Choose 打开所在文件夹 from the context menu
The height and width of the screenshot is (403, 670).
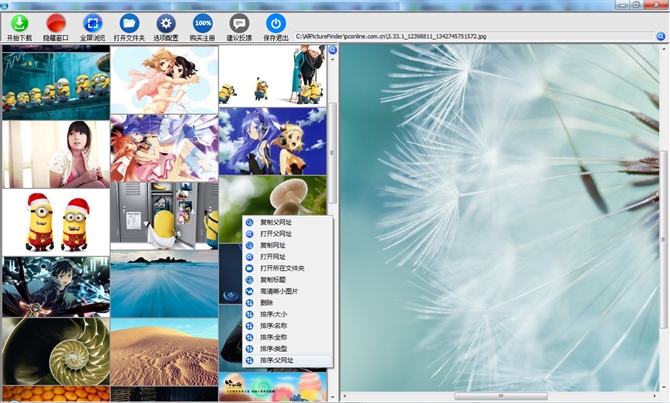click(x=282, y=268)
